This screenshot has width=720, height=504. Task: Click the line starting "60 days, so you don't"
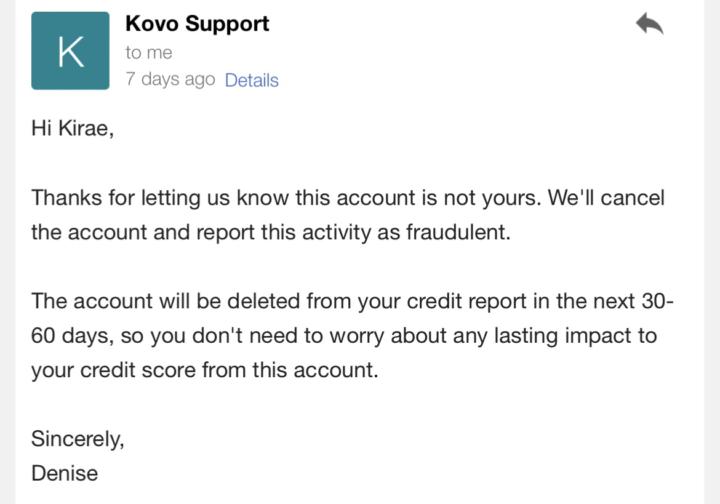pos(344,336)
